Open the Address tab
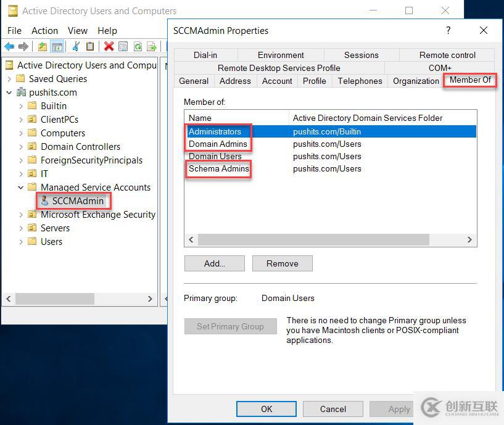The image size is (504, 425). pos(235,81)
